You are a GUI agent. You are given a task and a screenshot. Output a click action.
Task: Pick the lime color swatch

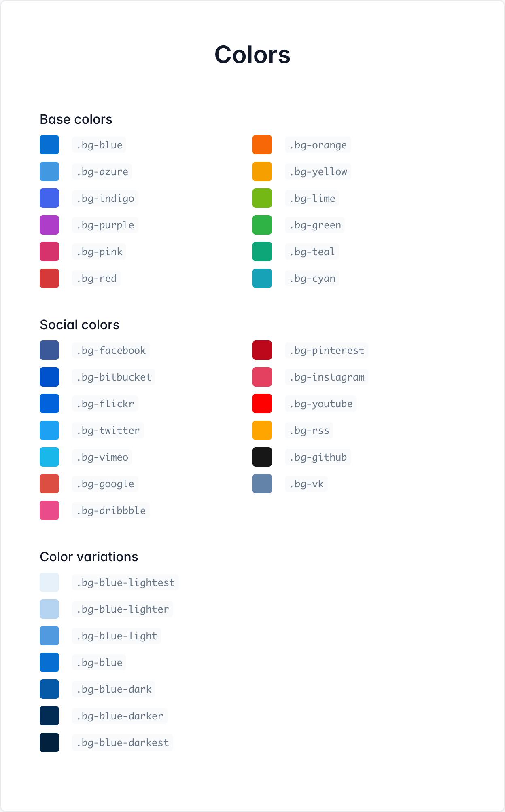pos(262,198)
